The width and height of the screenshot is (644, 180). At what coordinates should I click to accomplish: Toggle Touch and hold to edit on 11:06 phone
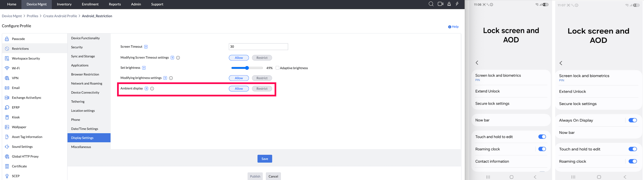click(542, 137)
